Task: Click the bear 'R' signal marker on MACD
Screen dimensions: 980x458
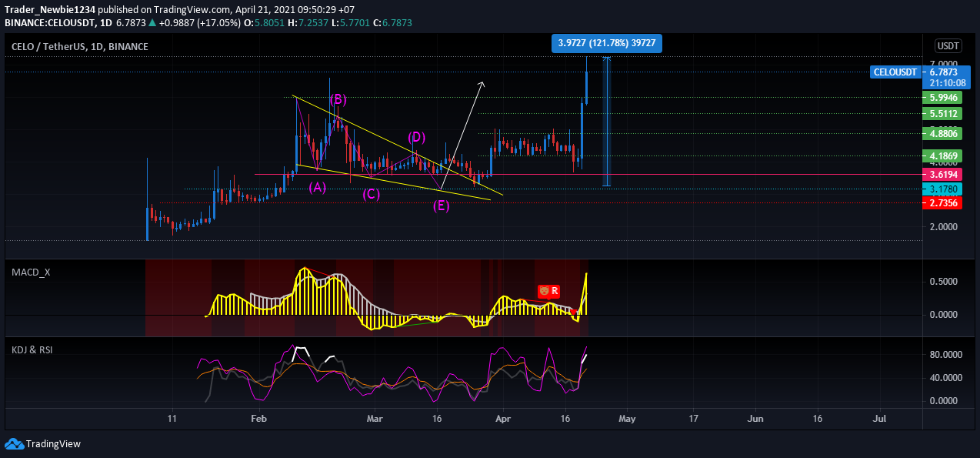Action: (548, 291)
